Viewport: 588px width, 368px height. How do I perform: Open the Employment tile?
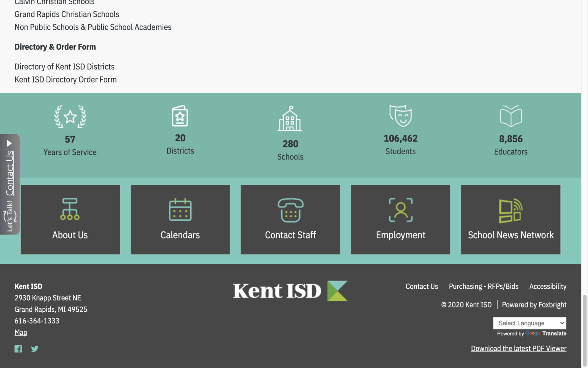click(x=400, y=219)
